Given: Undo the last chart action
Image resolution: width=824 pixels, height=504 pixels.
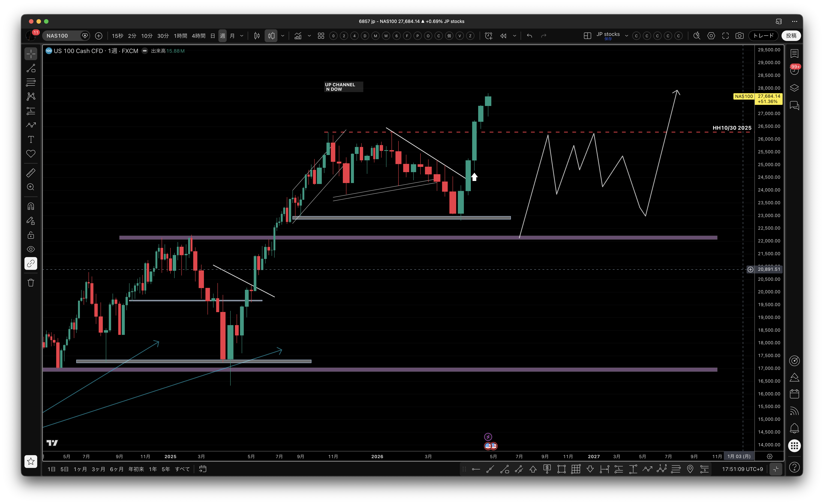Looking at the screenshot, I should (x=529, y=36).
